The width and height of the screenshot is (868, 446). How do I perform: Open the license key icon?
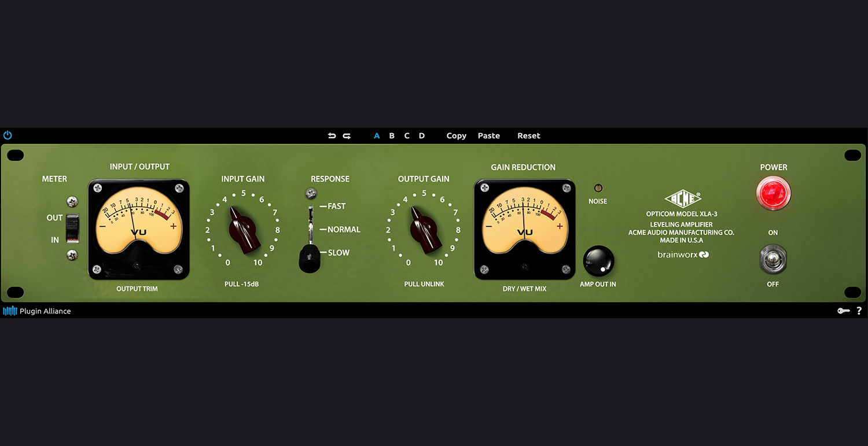(843, 311)
